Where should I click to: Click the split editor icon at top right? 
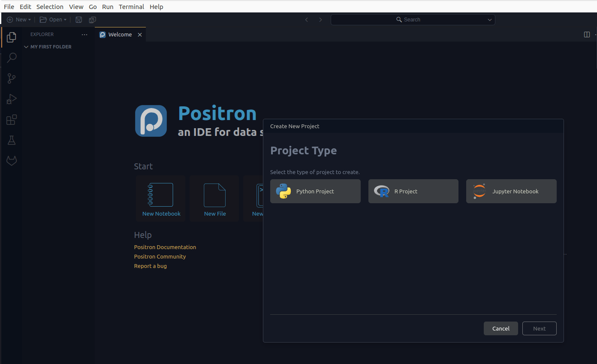(586, 34)
